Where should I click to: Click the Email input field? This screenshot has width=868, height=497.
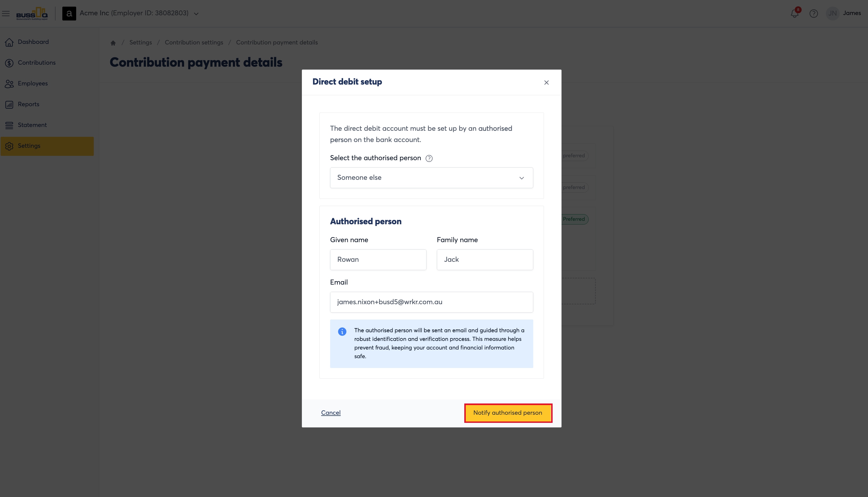[431, 302]
